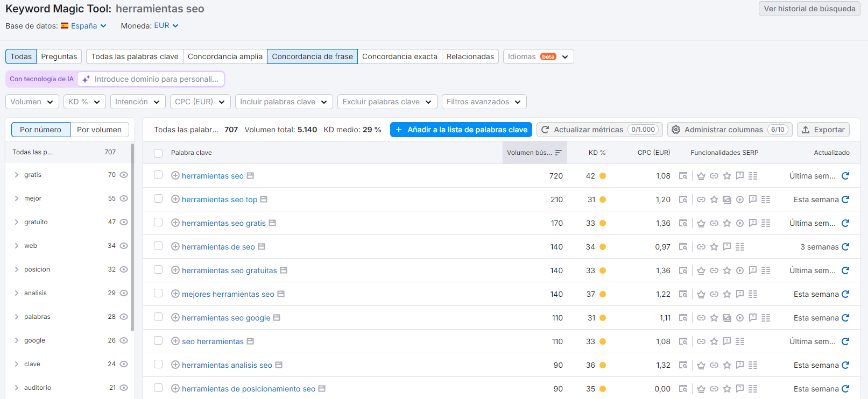Click the reviews star icon for 'herramientas de seo'
The width and height of the screenshot is (868, 399).
click(714, 247)
